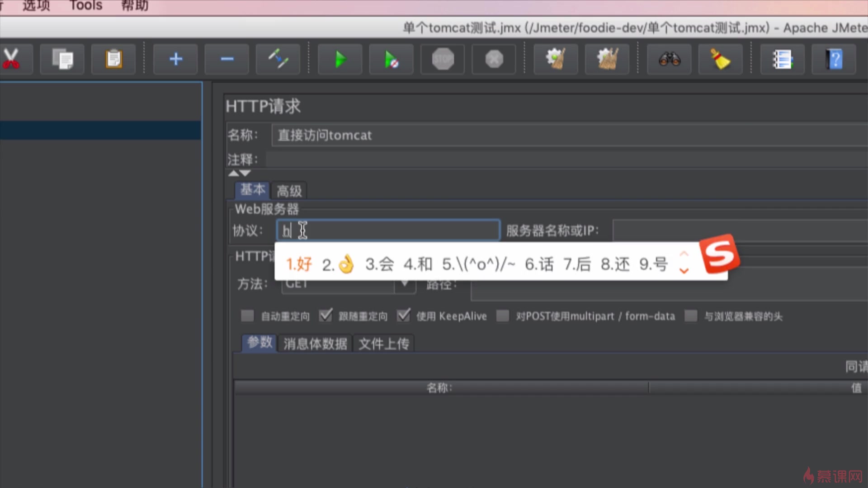Switch to the 高级 tab

click(x=289, y=191)
